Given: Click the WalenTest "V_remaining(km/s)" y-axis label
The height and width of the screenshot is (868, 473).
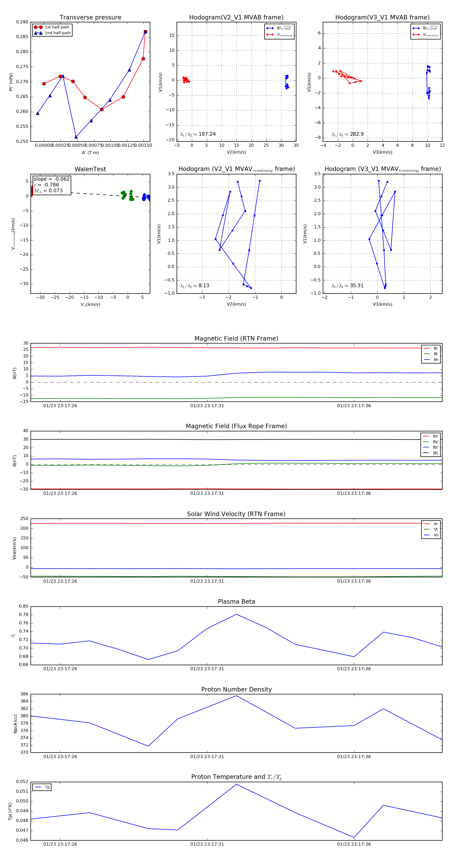Looking at the screenshot, I should tap(13, 234).
